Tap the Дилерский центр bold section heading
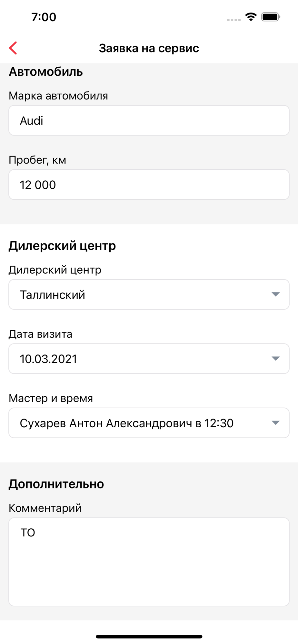Screen dimensions: 298x644 [62, 246]
